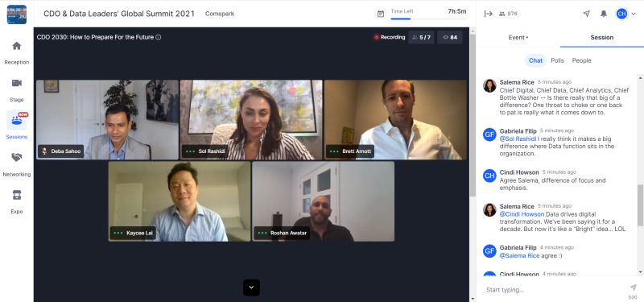This screenshot has height=302, width=644.
Task: Go to Stage via camera icon
Action: coord(16,83)
